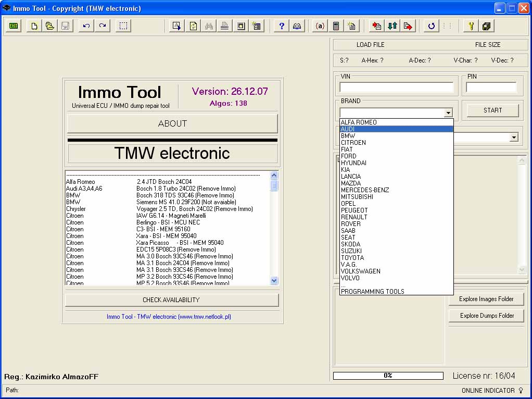Select the dashed rectangle selection icon
Screen dimensions: 532x399
point(123,26)
